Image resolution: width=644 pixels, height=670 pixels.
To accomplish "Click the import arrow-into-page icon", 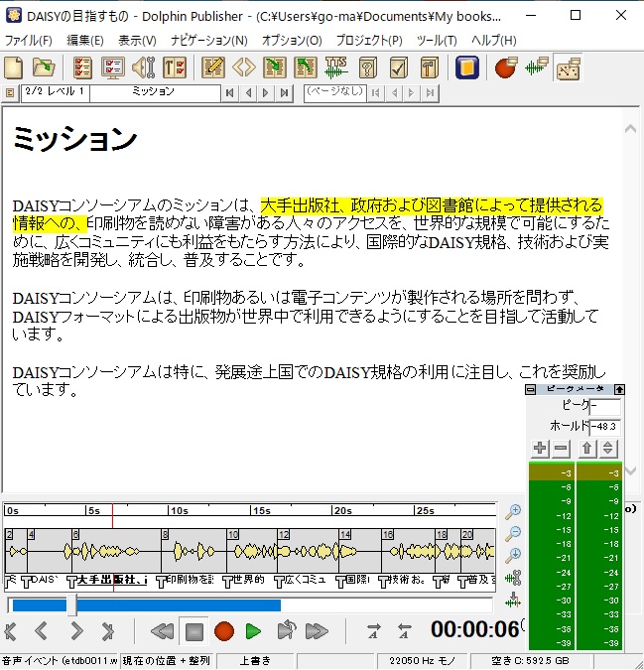I will [x=275, y=67].
